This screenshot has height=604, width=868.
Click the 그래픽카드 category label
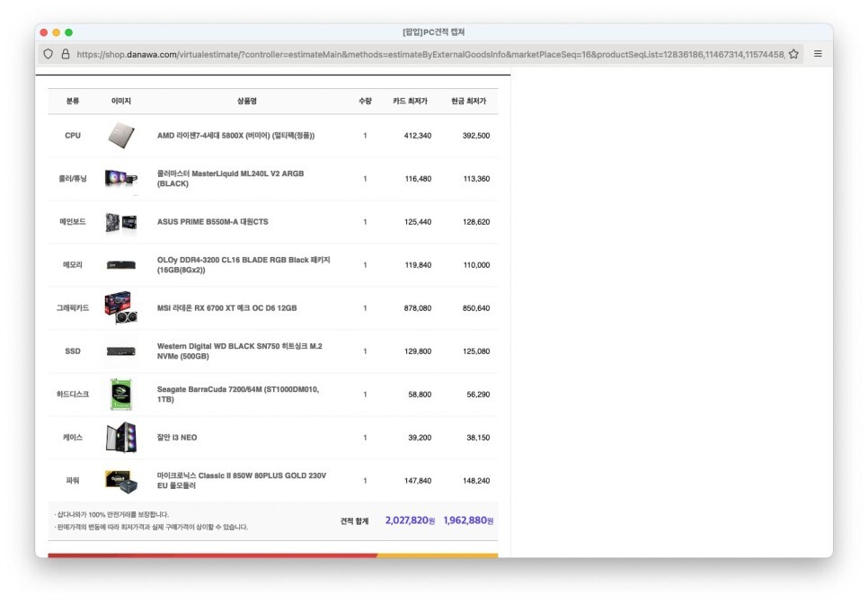73,308
